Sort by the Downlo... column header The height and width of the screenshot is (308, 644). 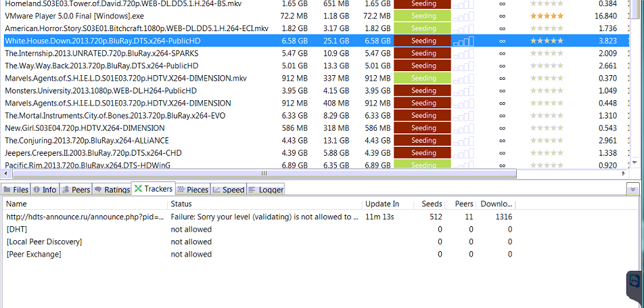[x=496, y=204]
